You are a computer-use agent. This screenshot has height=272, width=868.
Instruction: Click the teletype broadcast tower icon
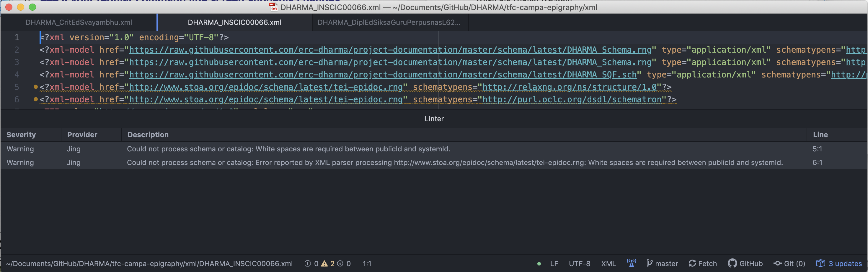point(631,263)
